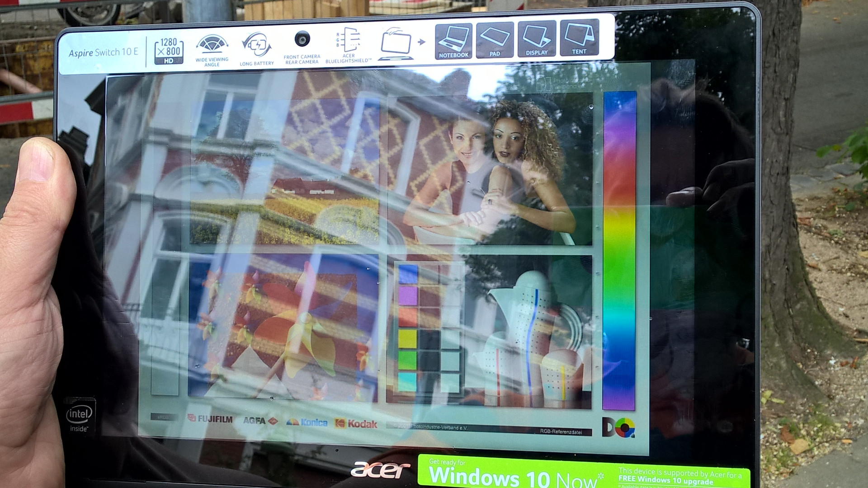Select the Tent mode icon
The image size is (868, 488).
point(579,38)
